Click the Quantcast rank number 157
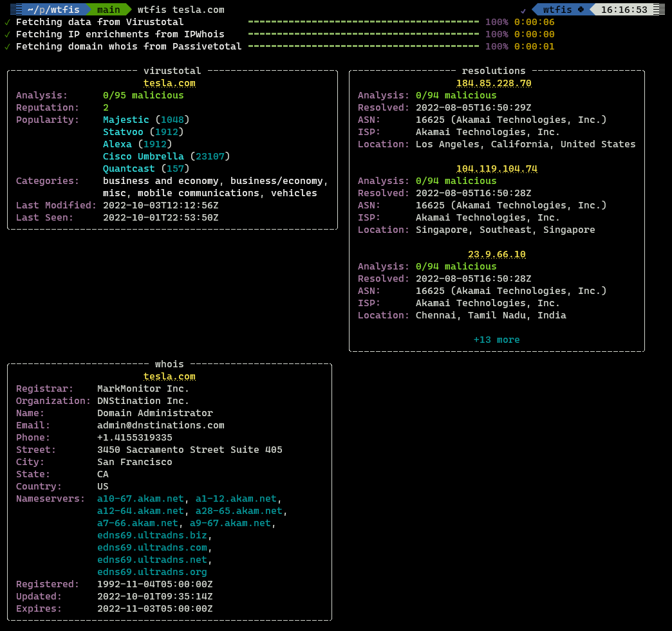 (x=175, y=169)
